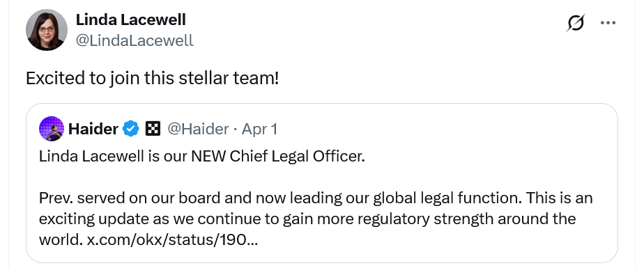
Task: Open the Apr 1 timestamp
Action: pyautogui.click(x=259, y=129)
